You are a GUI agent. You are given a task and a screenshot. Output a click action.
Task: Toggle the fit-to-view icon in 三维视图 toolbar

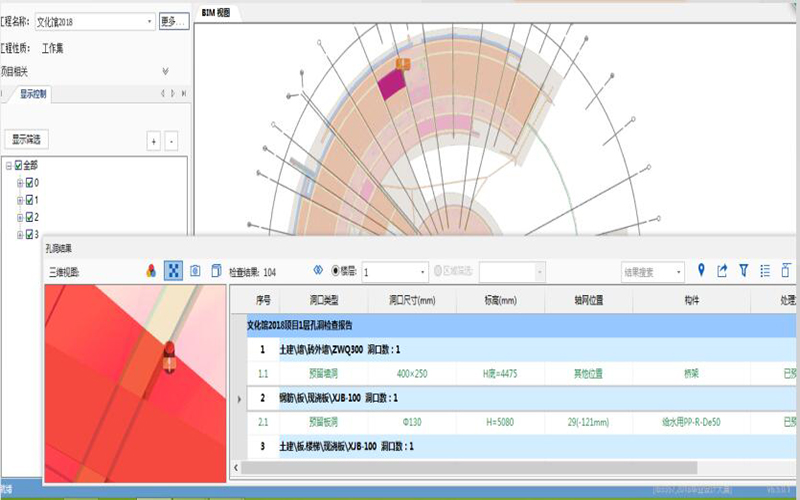(x=173, y=271)
